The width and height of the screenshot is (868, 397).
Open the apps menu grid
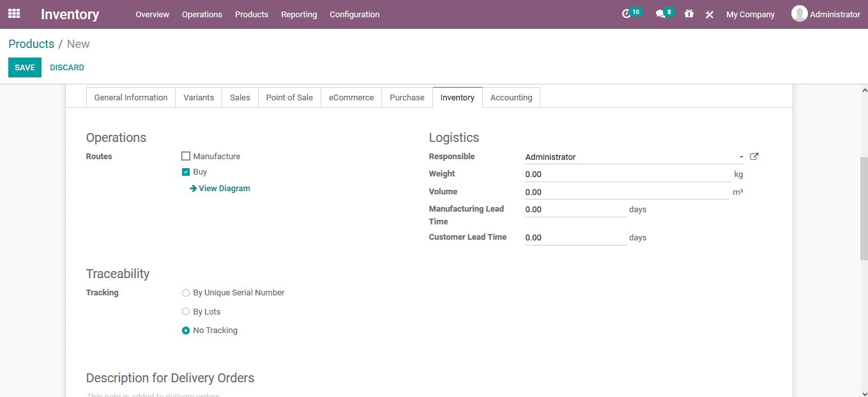click(13, 13)
